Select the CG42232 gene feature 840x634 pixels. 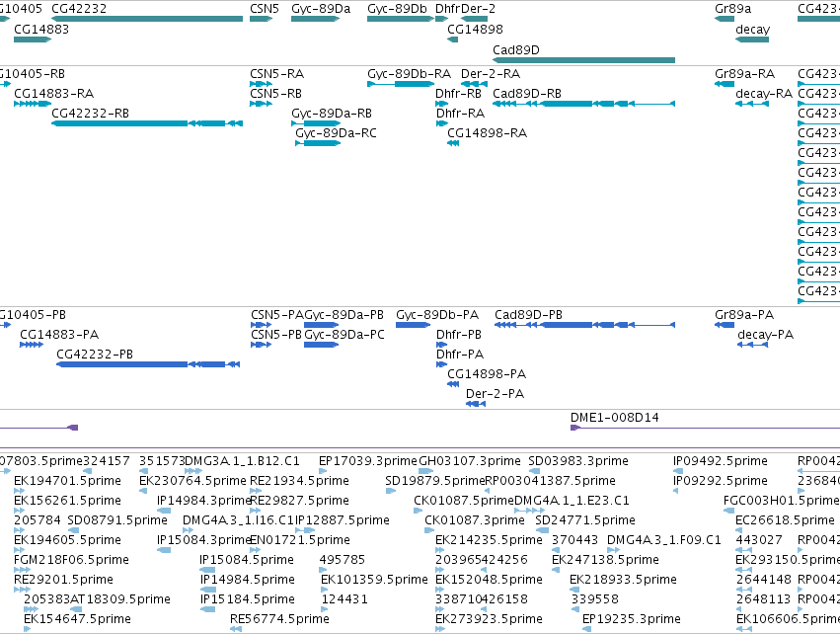(147, 19)
